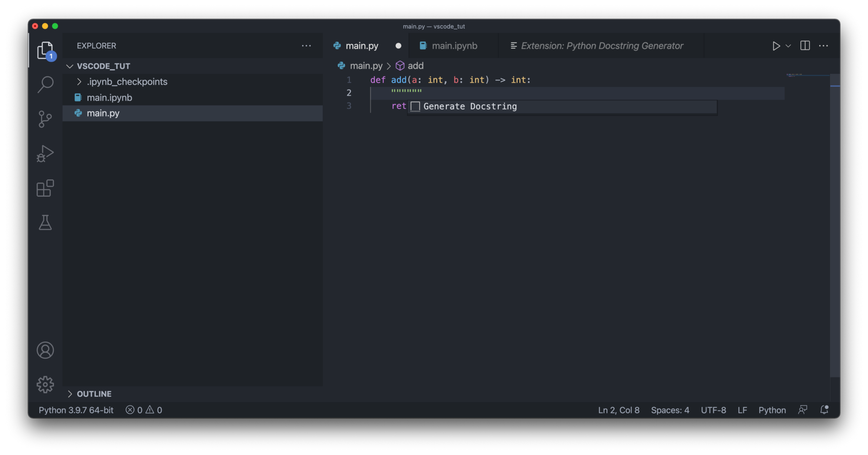The height and width of the screenshot is (455, 868).
Task: Toggle the notifications bell
Action: point(823,410)
